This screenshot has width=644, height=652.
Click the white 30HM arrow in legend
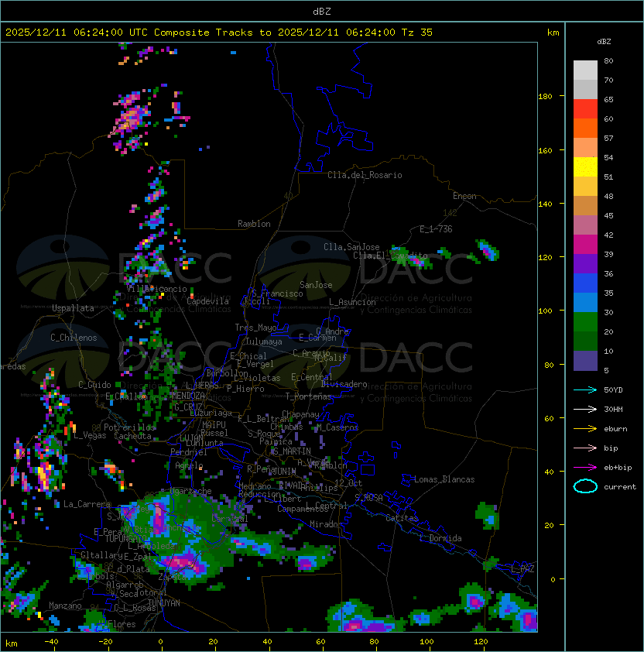coord(585,409)
